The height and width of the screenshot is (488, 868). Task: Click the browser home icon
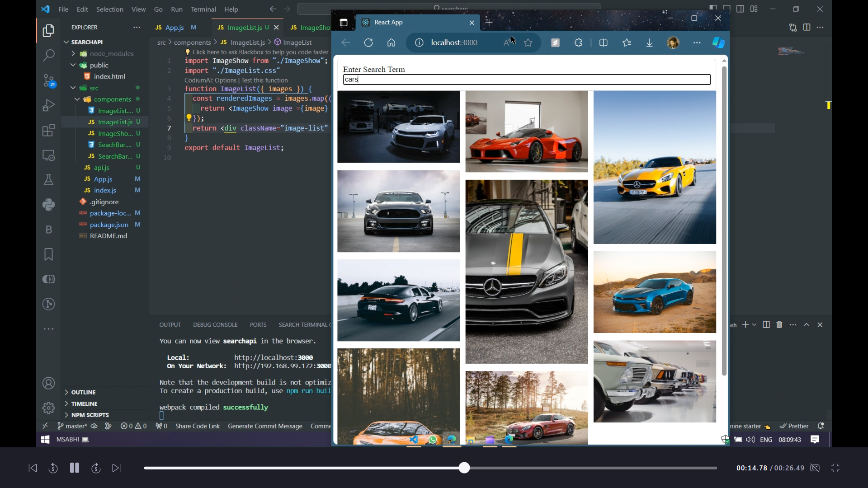pos(391,42)
